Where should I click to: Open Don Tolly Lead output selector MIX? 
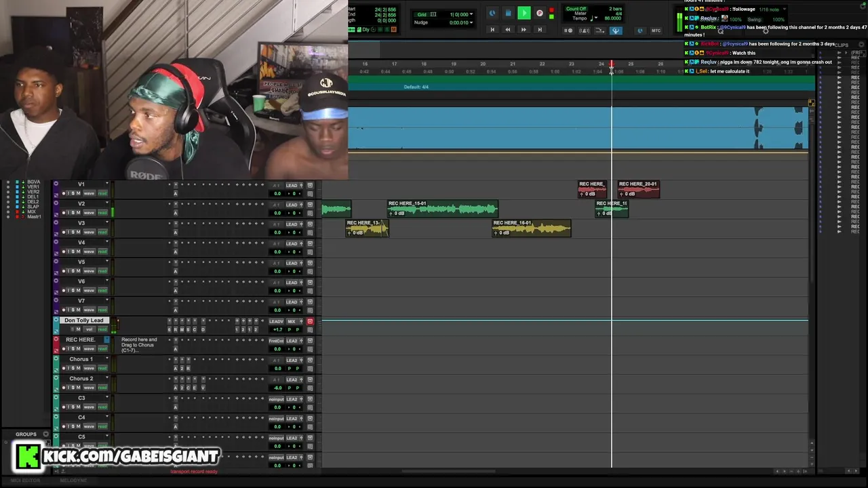(x=292, y=321)
